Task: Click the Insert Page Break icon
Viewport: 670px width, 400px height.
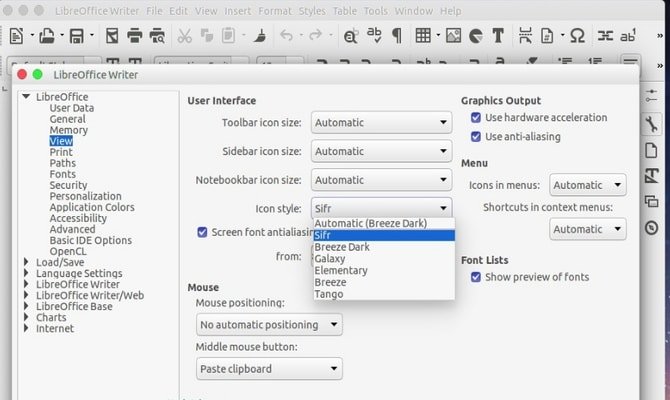Action: pyautogui.click(x=525, y=36)
